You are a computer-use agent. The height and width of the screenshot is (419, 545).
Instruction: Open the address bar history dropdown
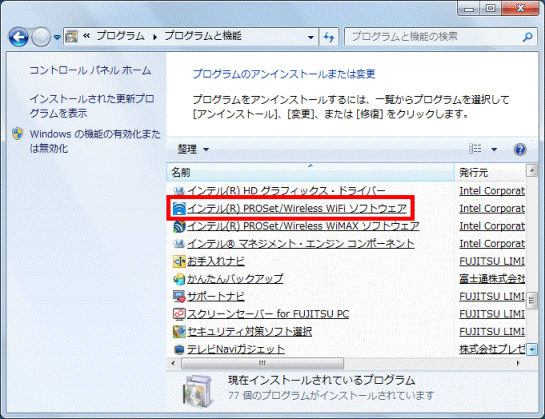[x=311, y=37]
